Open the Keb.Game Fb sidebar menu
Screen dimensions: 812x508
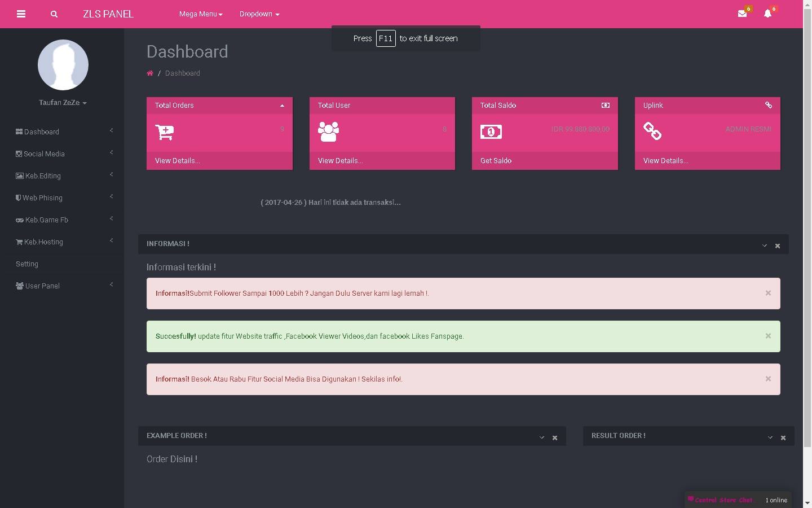[46, 220]
